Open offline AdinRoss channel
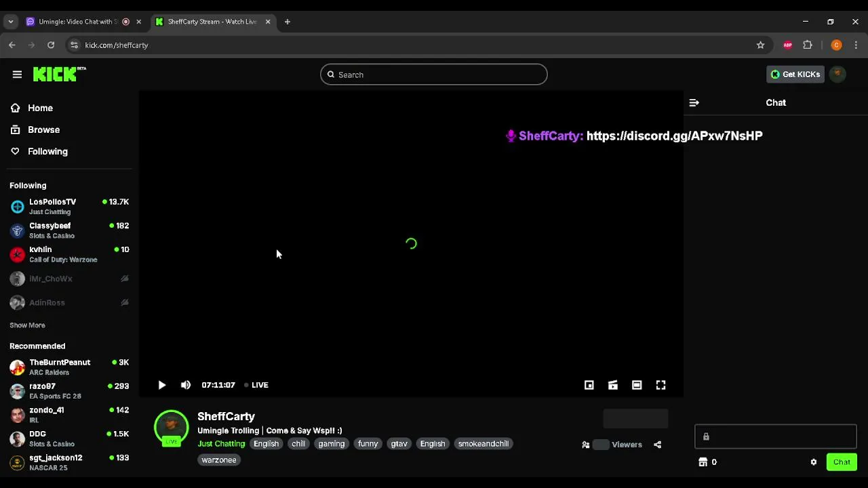 coord(69,302)
